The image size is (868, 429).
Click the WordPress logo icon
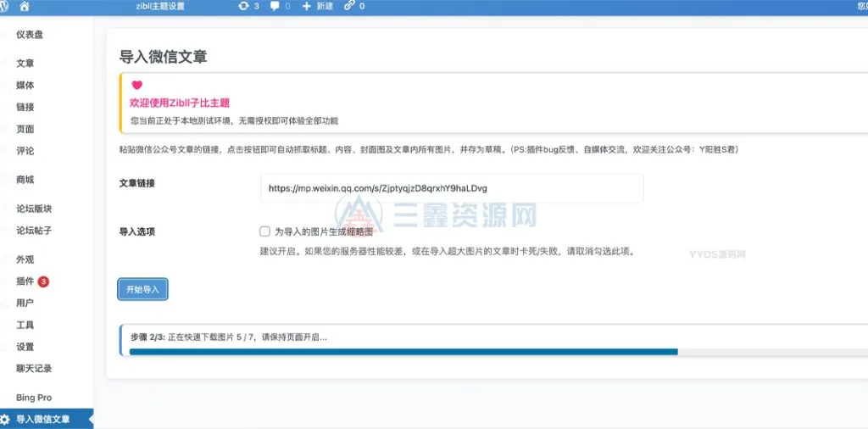3,6
